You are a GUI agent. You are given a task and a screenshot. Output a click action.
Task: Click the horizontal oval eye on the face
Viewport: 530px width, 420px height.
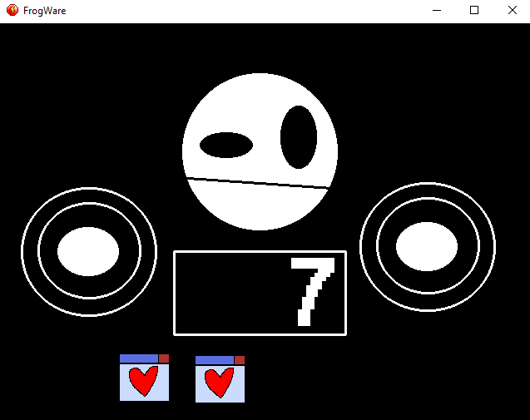pos(226,145)
